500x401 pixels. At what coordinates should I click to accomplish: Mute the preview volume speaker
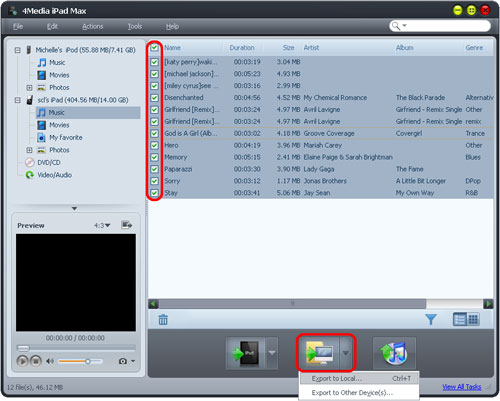(50, 361)
